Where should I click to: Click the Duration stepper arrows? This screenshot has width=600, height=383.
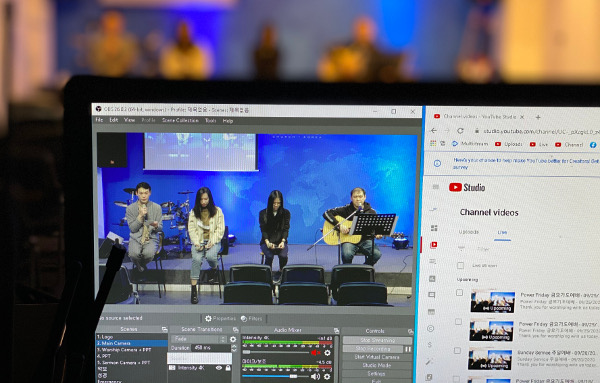pos(234,348)
